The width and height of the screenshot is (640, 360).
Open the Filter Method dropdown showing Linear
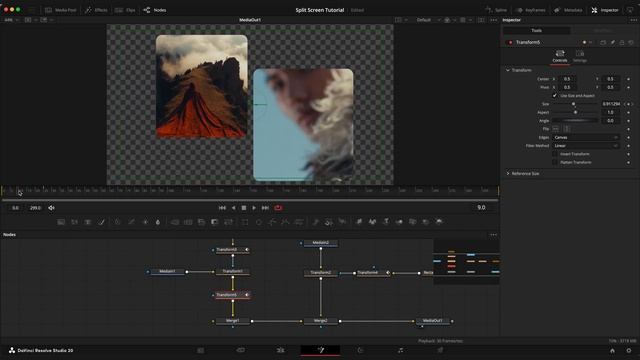pos(586,146)
